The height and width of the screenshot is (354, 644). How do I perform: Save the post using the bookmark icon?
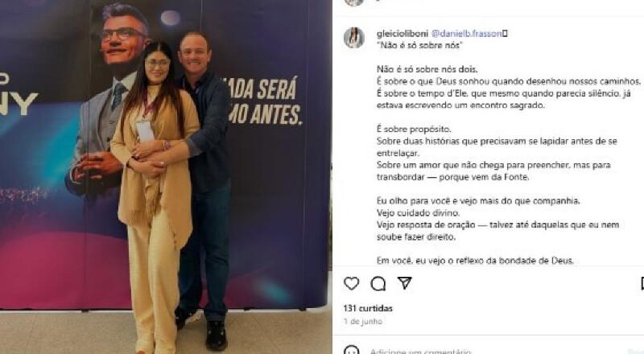coord(642,283)
